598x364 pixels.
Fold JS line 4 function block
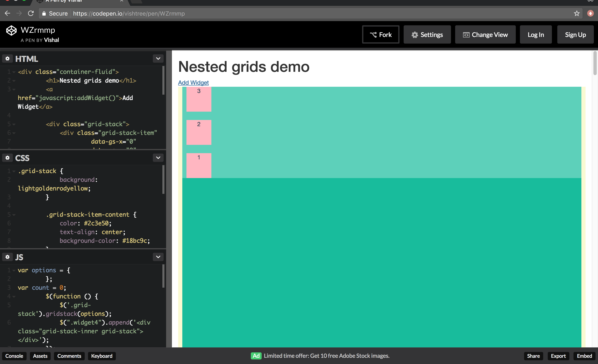14,297
